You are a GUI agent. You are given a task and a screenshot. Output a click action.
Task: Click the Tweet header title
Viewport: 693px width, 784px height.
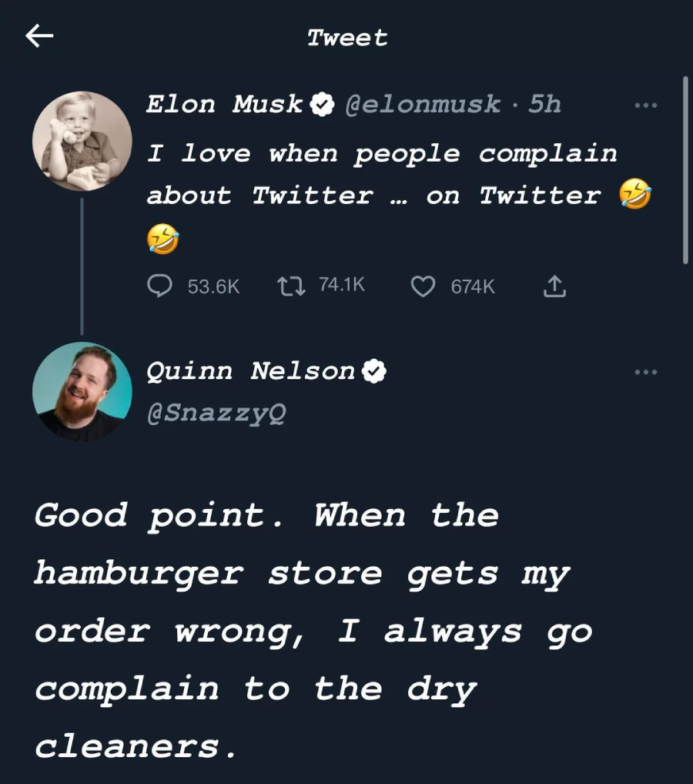(347, 37)
